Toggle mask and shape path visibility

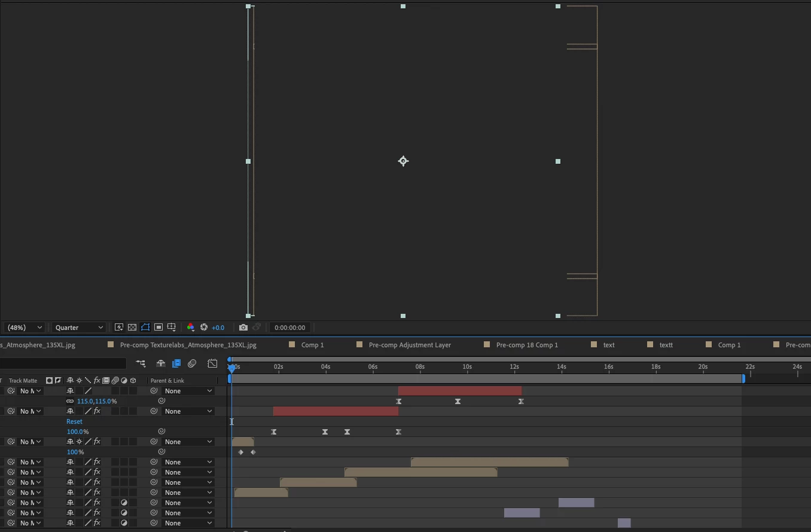pyautogui.click(x=145, y=328)
